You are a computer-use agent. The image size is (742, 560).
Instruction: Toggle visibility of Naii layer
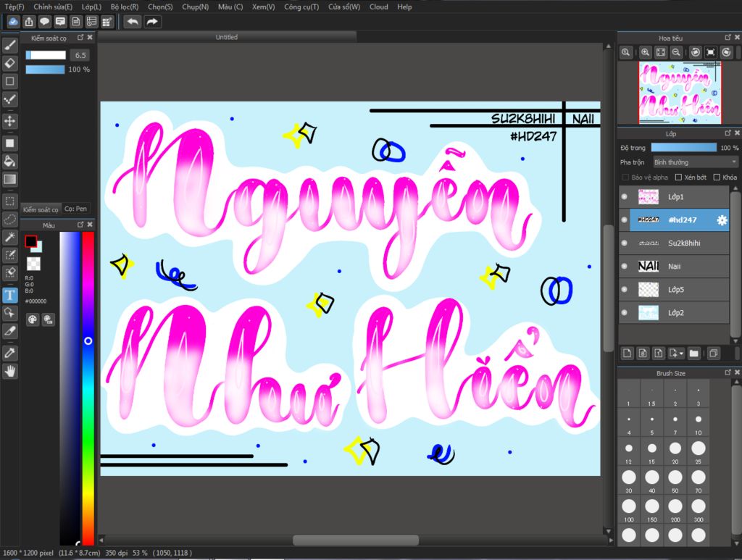click(x=624, y=267)
